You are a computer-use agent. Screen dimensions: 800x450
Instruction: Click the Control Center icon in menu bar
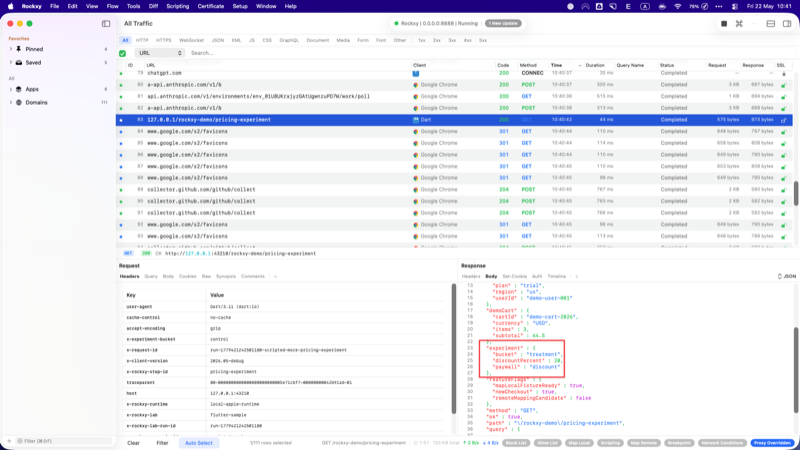click(x=734, y=7)
